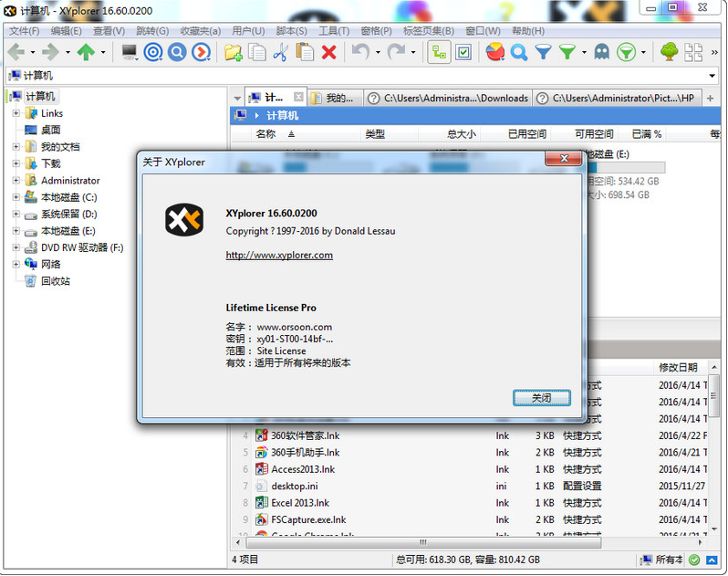Screen dimensions: 728x576
Task: Click the Copy pages toolbar icon
Action: pos(256,52)
